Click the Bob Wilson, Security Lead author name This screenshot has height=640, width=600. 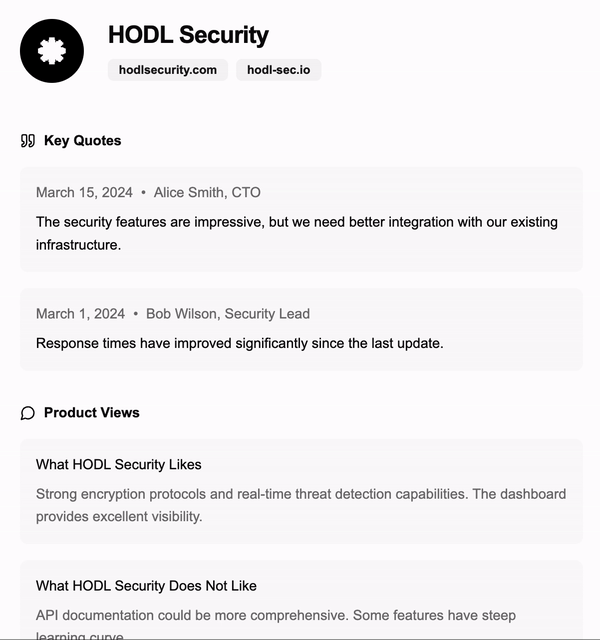pyautogui.click(x=228, y=313)
